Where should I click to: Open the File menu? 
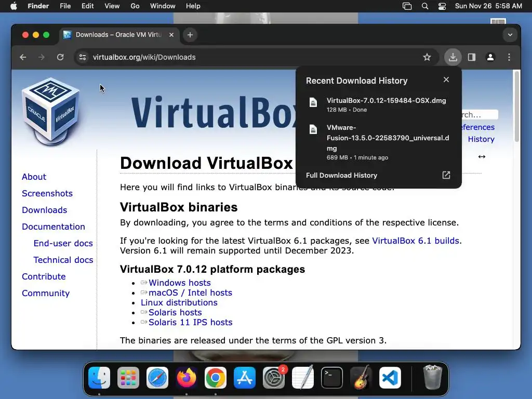[x=65, y=6]
